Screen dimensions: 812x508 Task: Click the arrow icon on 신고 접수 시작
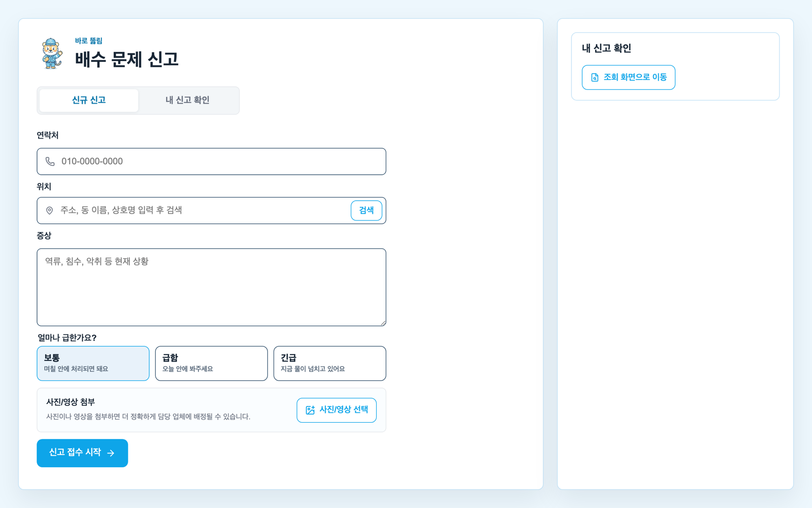click(111, 453)
